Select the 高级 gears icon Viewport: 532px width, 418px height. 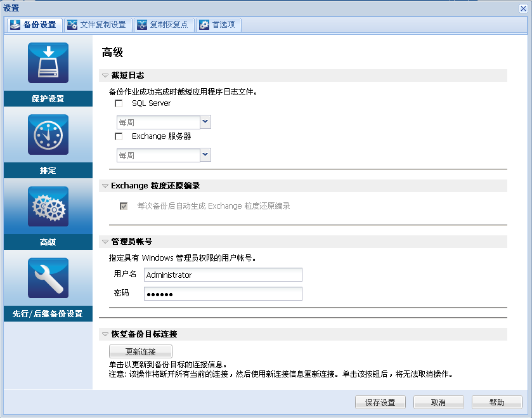pyautogui.click(x=48, y=206)
